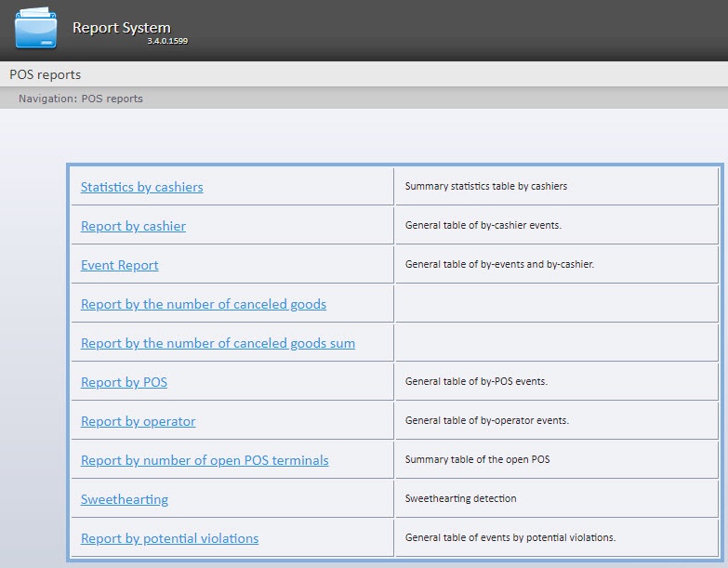Open the Sweethearting report link
This screenshot has width=728, height=568.
pyautogui.click(x=124, y=499)
